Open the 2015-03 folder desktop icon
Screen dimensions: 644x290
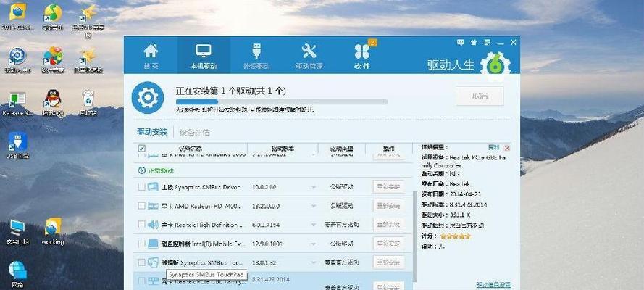click(17, 17)
